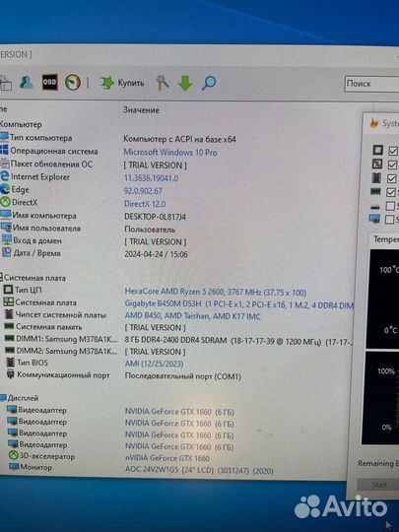Enable the checkbox beside the GPU monitor icon
Viewport: 399px width, 532px height.
point(389,219)
